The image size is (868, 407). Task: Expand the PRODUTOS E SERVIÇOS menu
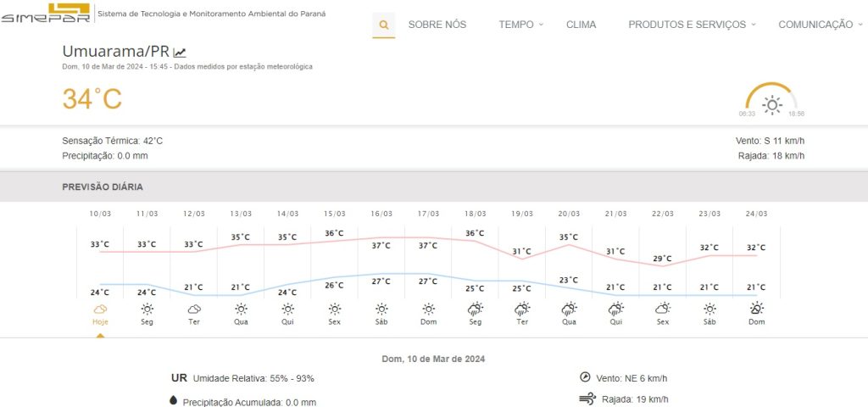pos(692,25)
